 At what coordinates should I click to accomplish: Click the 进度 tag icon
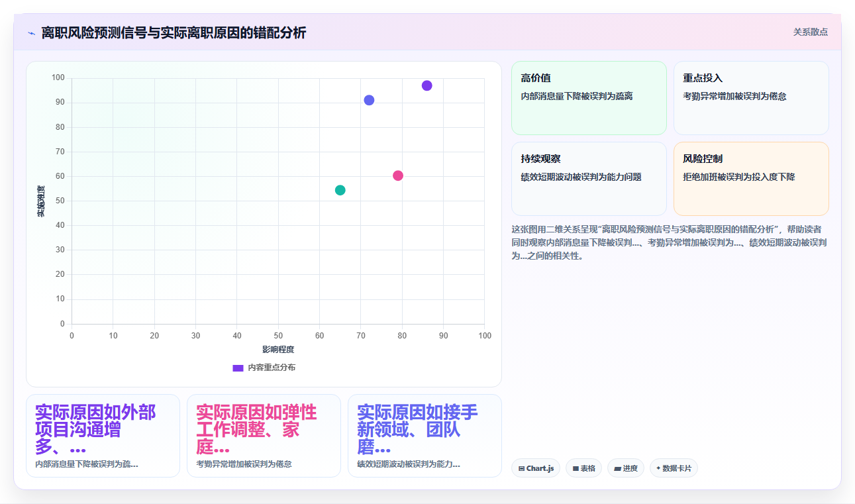(617, 468)
